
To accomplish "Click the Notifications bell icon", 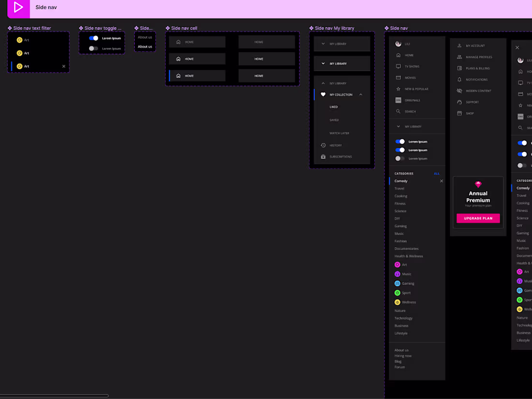I will tap(459, 79).
